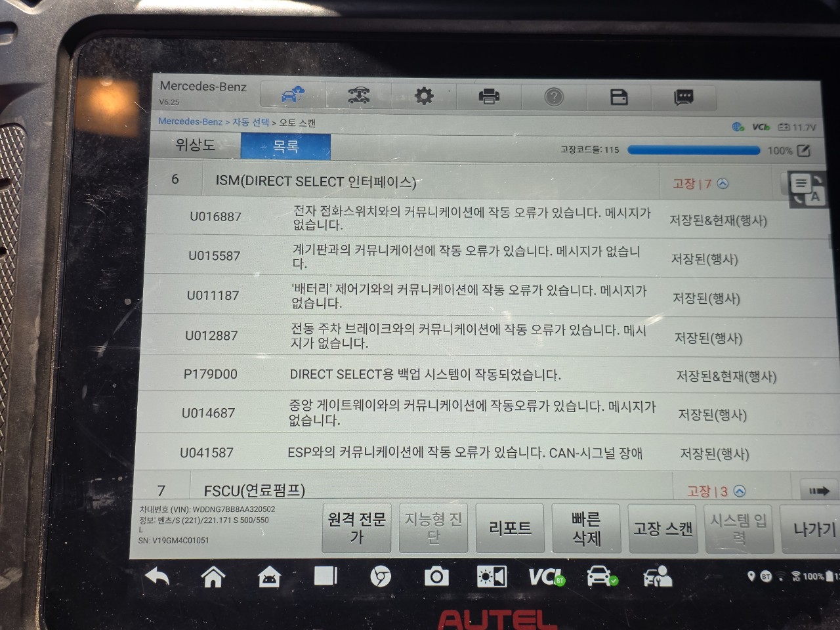840x630 pixels.
Task: Click the arrow button next to FSCU
Action: tap(819, 491)
